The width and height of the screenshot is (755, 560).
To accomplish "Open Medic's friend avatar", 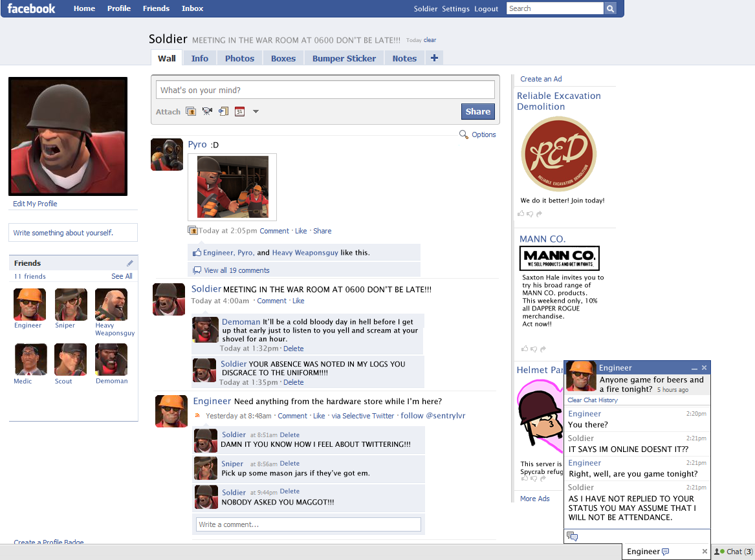I will [x=30, y=360].
